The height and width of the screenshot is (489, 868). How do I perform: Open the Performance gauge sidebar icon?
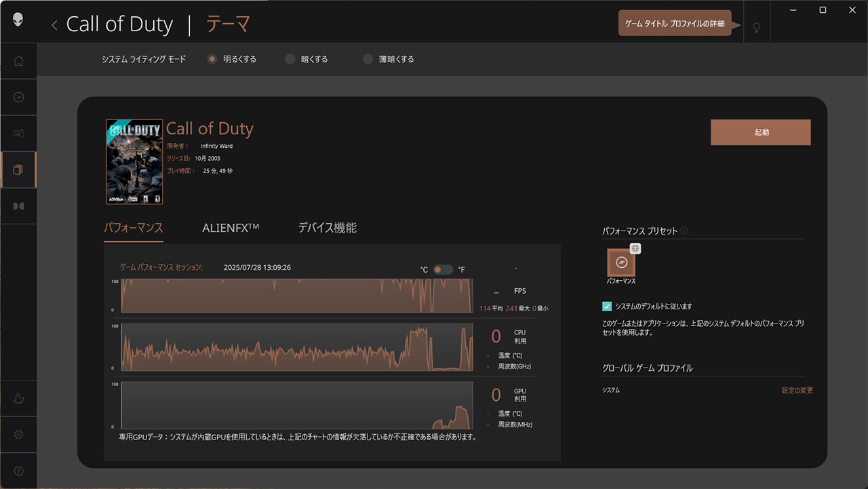(x=18, y=97)
